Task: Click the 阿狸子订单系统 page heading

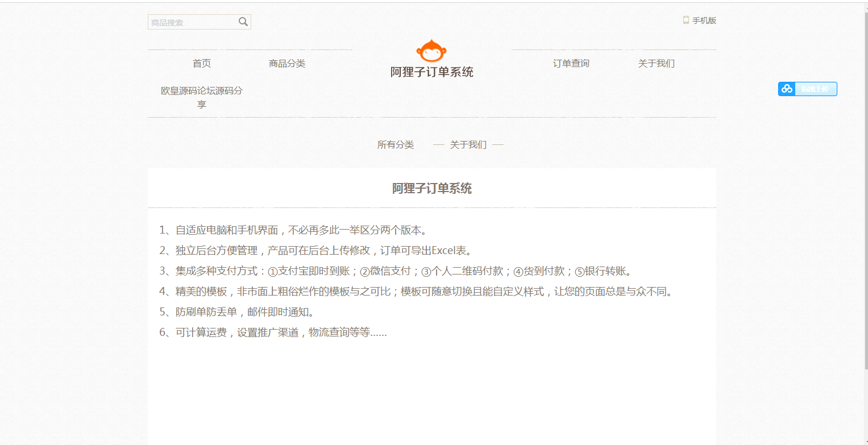Action: (431, 188)
